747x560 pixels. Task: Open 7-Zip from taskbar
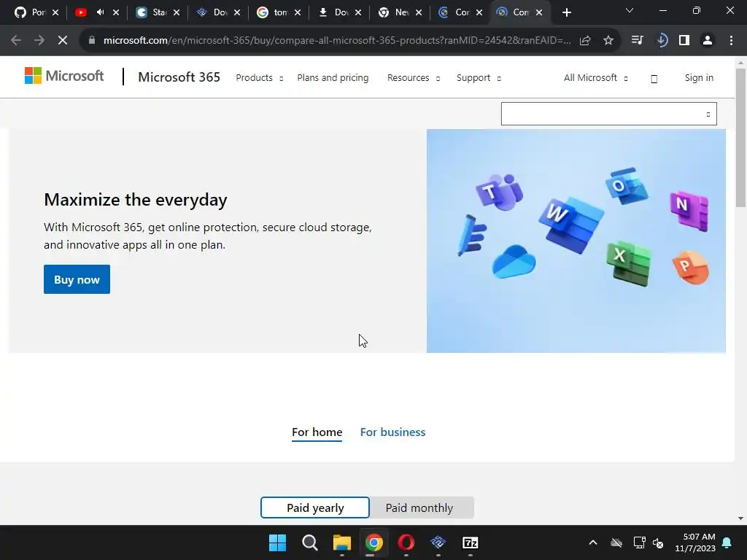coord(471,542)
